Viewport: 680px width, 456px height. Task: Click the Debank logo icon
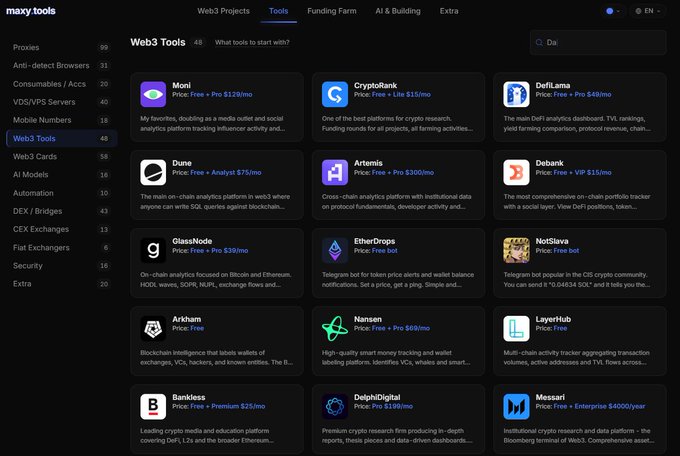click(x=516, y=172)
